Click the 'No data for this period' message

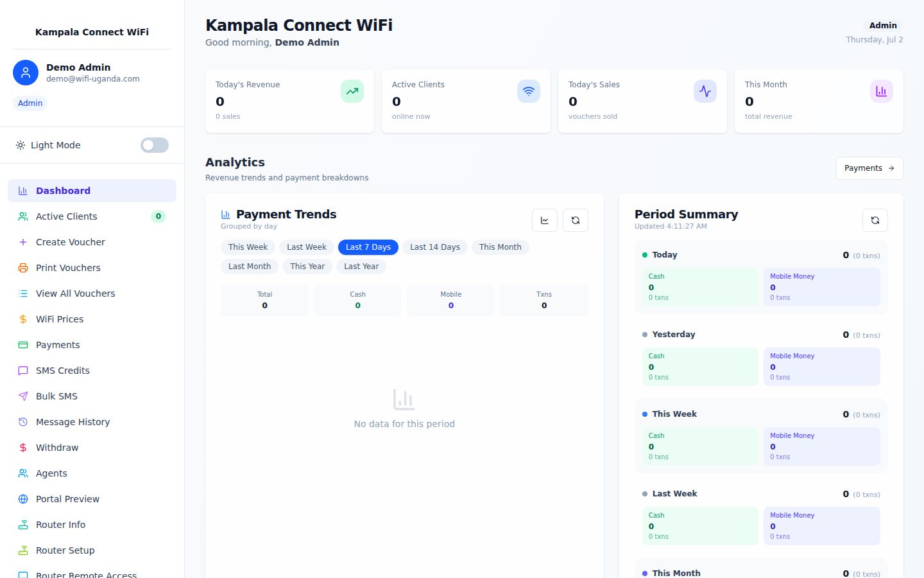pos(404,424)
